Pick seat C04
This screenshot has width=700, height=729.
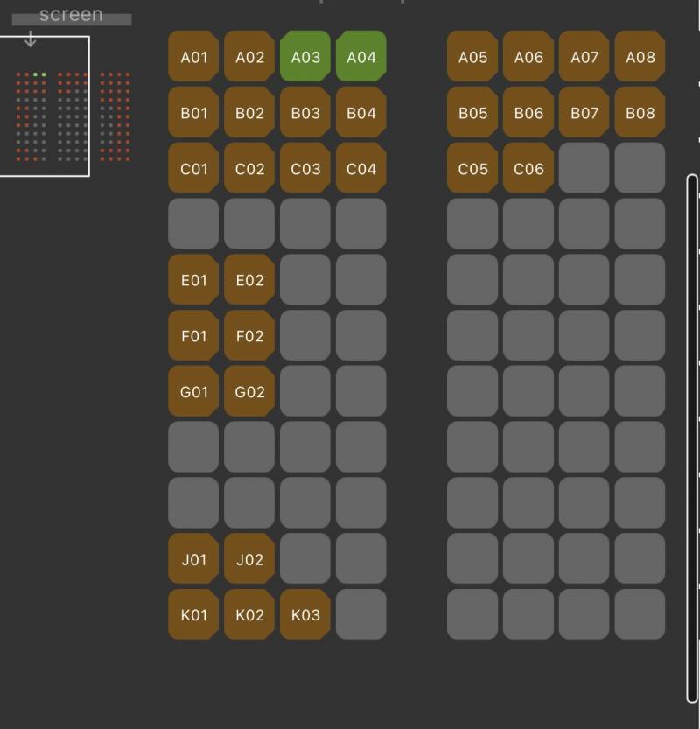[x=360, y=168]
